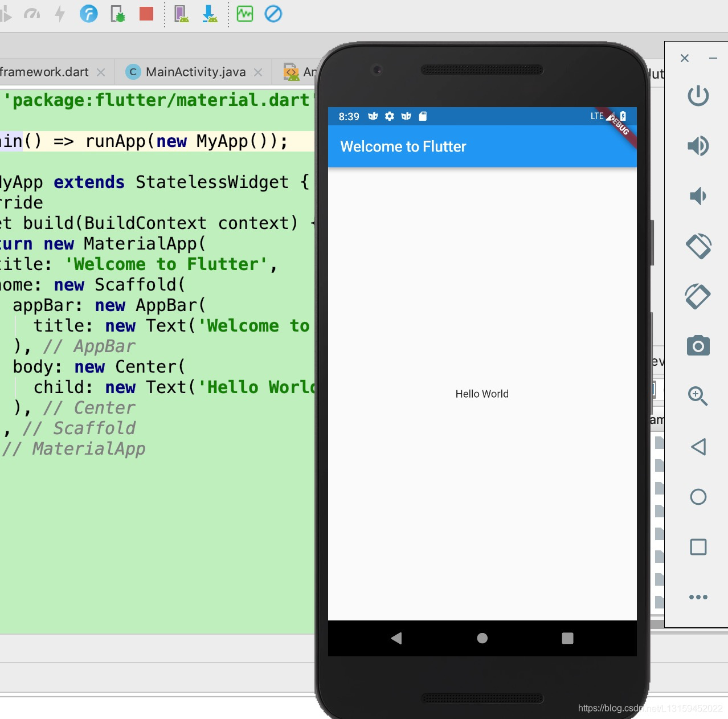Click the settings gear icon in phone status bar
Screen dimensions: 728x719
(x=390, y=116)
